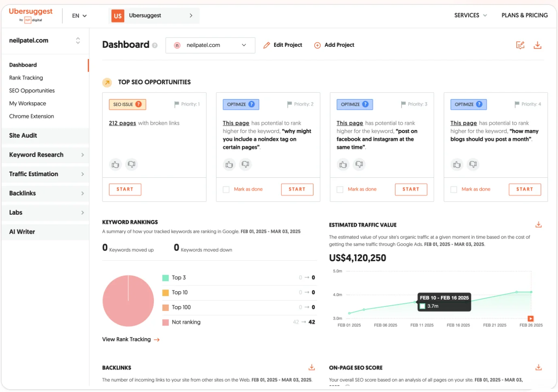Click the download icon on On-Page SEO Score

pyautogui.click(x=539, y=367)
